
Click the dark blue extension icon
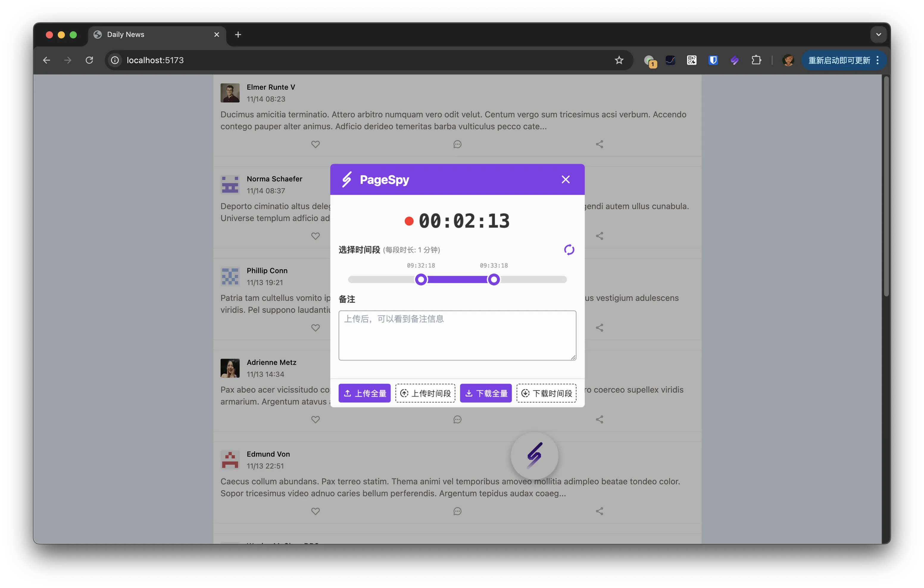[x=670, y=60]
